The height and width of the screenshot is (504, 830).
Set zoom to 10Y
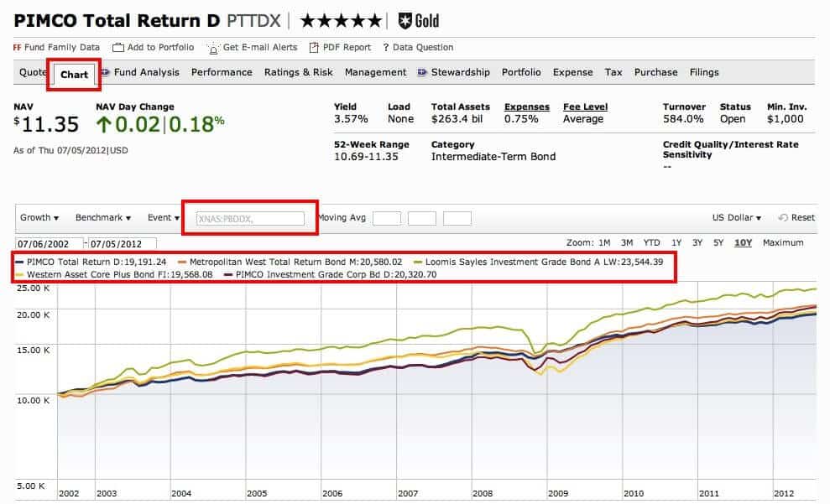pyautogui.click(x=744, y=242)
